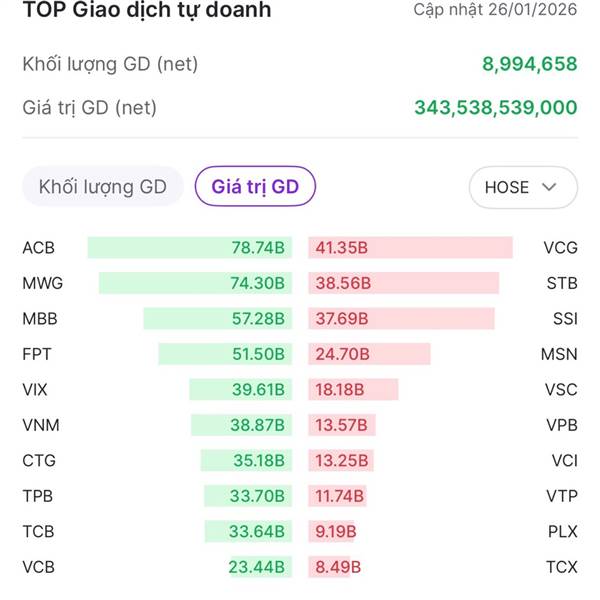Select the VCG ticker on the right

560,248
